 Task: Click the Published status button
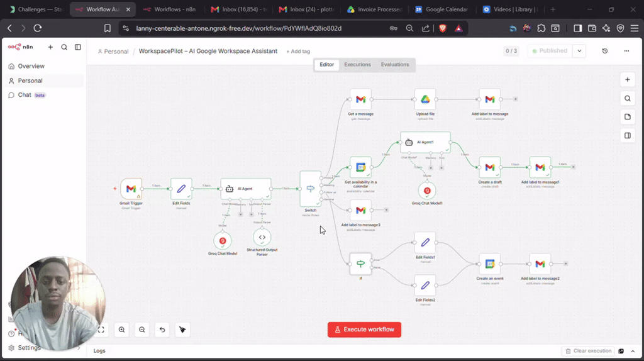[x=550, y=51]
